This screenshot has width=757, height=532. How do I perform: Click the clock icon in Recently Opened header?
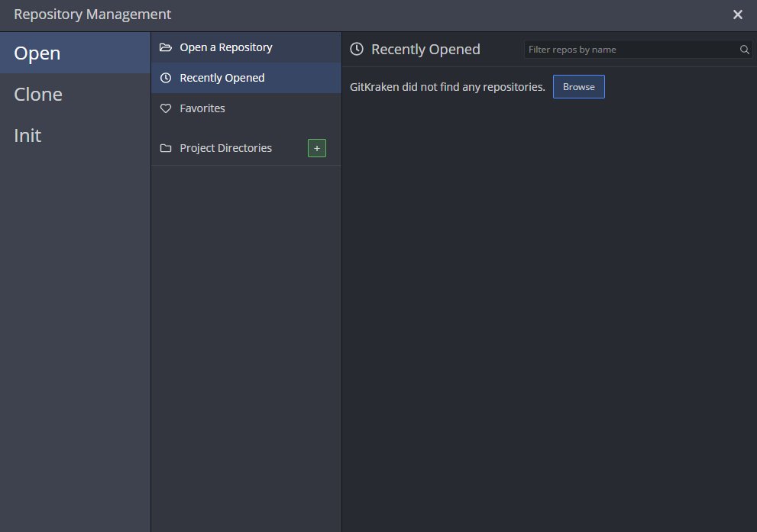pos(357,49)
